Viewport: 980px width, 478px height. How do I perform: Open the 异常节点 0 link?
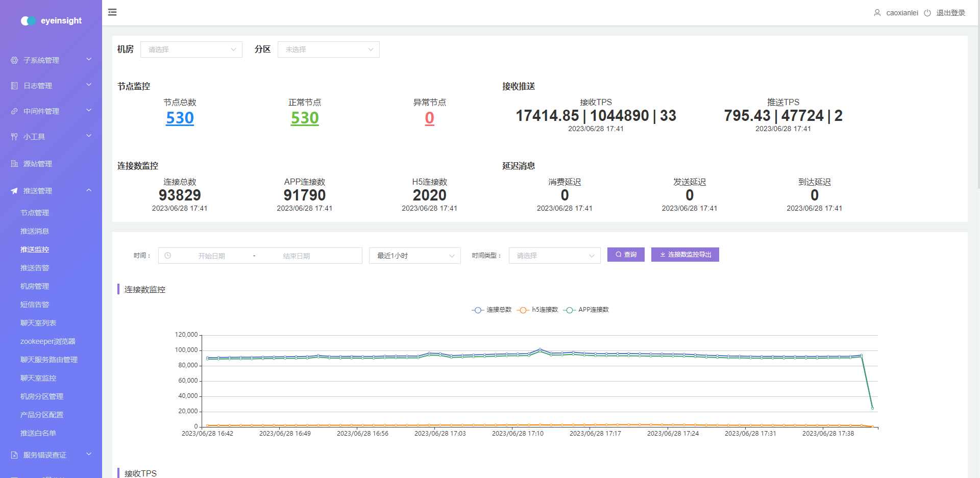click(430, 118)
